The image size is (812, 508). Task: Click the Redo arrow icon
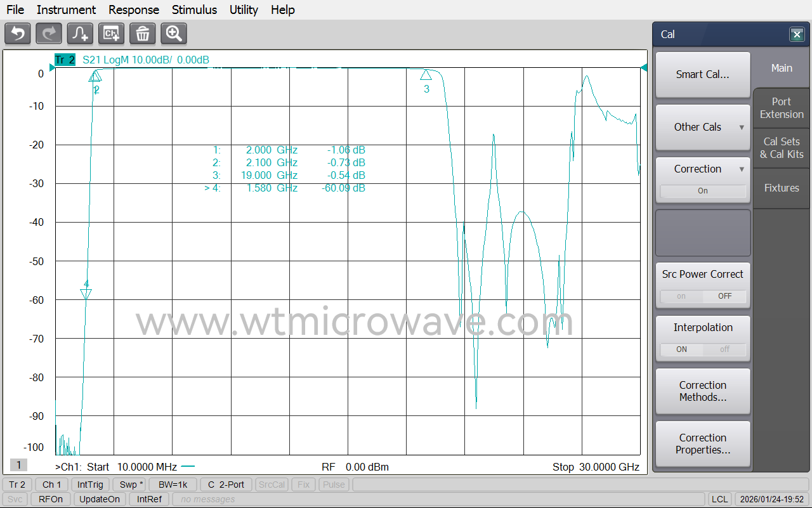(x=48, y=34)
